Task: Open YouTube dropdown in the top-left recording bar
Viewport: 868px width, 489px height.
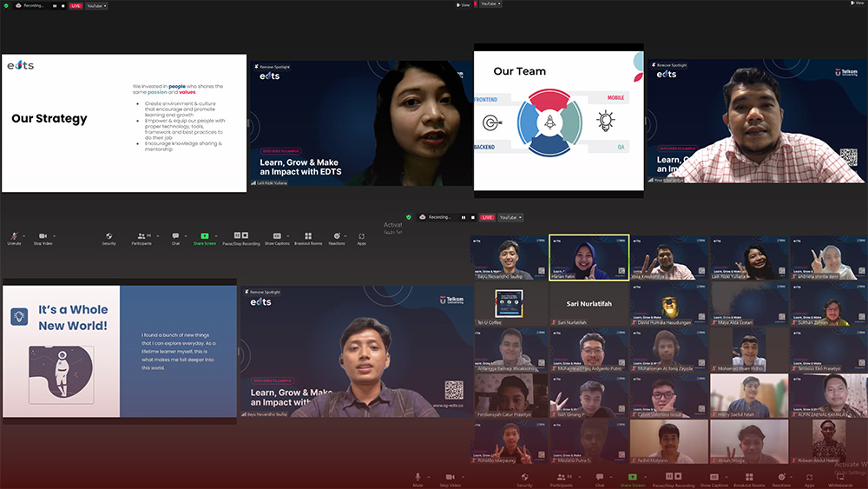Action: click(96, 5)
